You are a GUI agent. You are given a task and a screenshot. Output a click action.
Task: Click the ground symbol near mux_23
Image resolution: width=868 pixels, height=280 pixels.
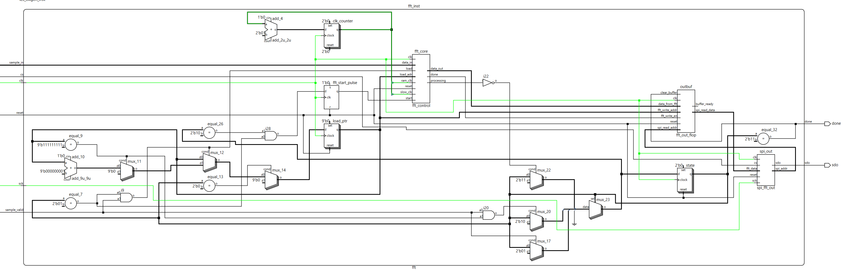(x=574, y=224)
